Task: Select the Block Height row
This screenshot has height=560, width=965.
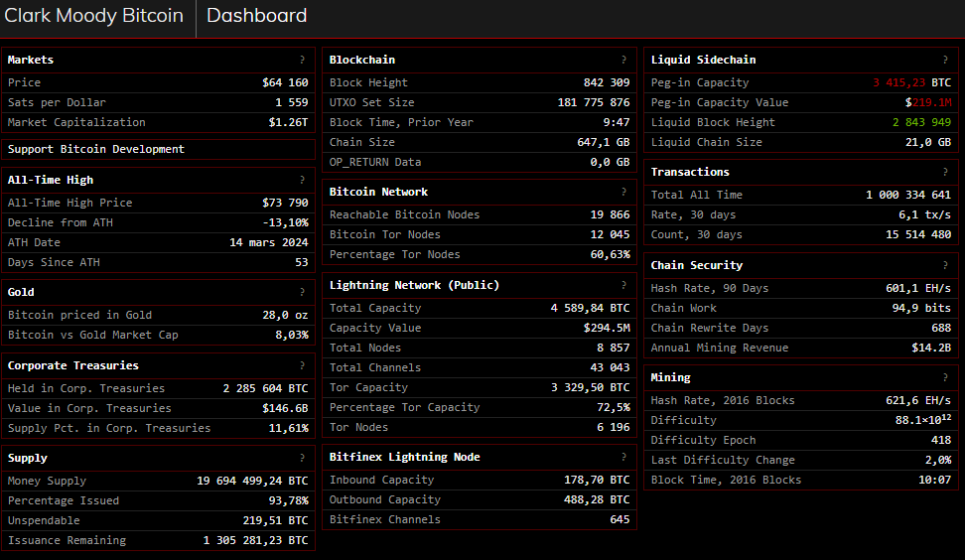Action: pos(480,83)
